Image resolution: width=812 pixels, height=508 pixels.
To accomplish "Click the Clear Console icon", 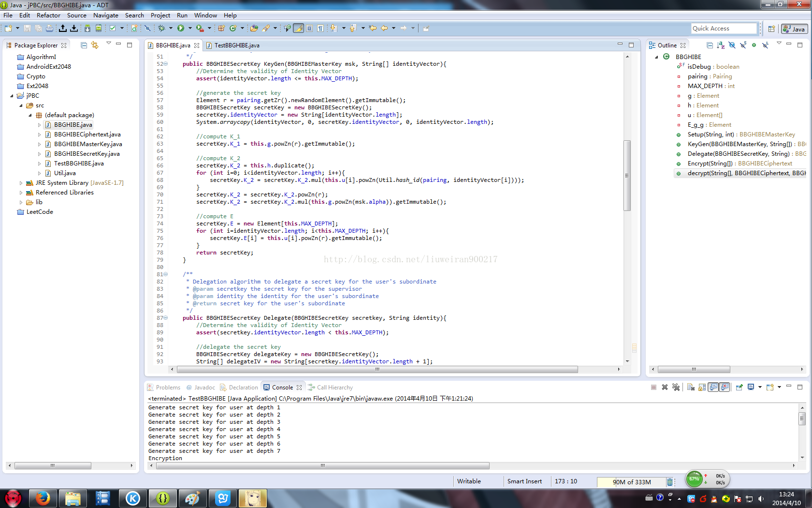I will coord(691,387).
